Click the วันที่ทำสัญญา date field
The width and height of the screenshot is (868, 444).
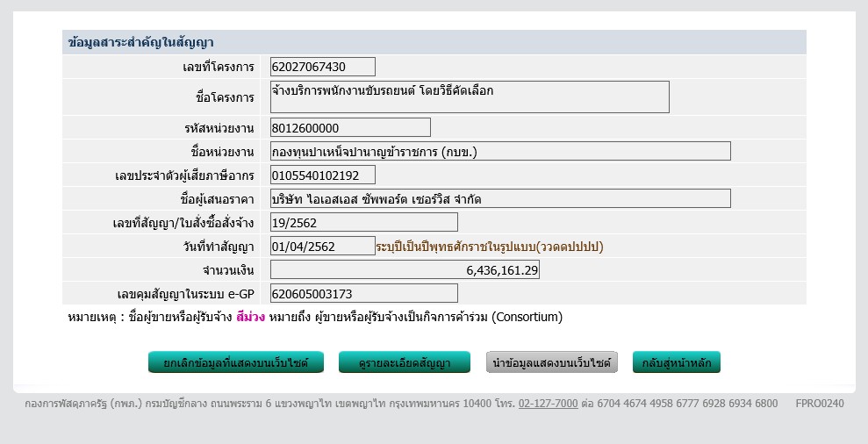click(x=322, y=247)
